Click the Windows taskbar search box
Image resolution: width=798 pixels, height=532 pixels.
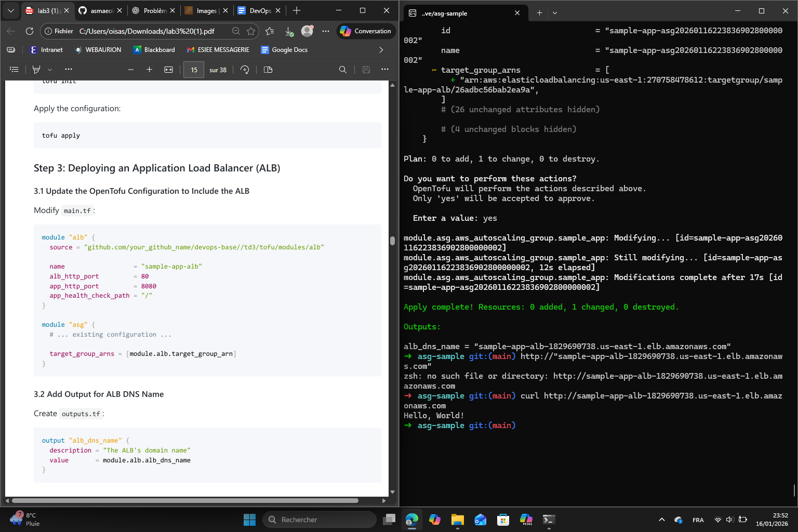coord(320,520)
